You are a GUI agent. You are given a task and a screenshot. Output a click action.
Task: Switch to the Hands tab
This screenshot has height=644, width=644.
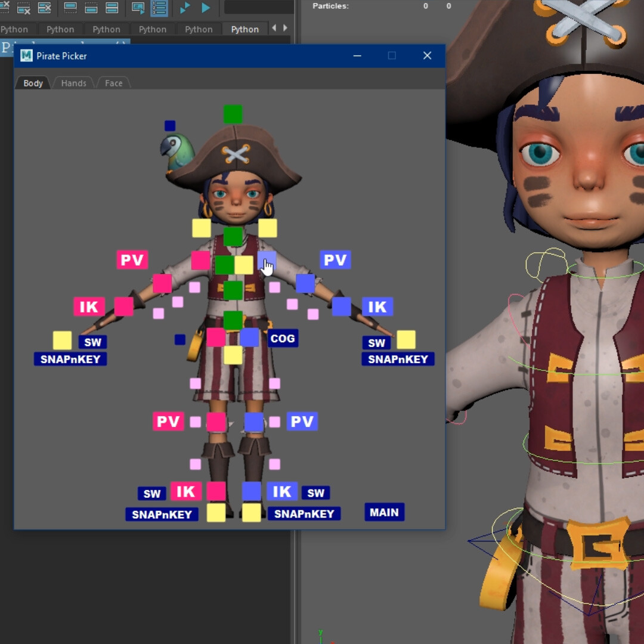(73, 83)
